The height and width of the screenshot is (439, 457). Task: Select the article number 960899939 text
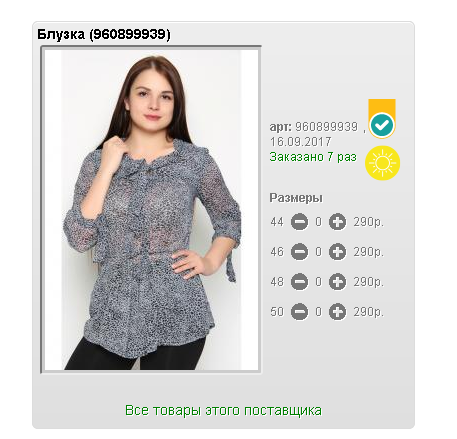(x=327, y=127)
